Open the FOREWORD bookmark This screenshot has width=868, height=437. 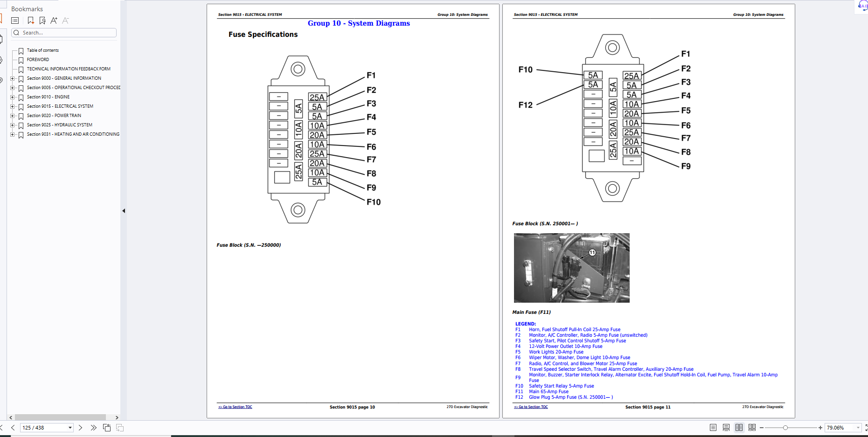[38, 60]
